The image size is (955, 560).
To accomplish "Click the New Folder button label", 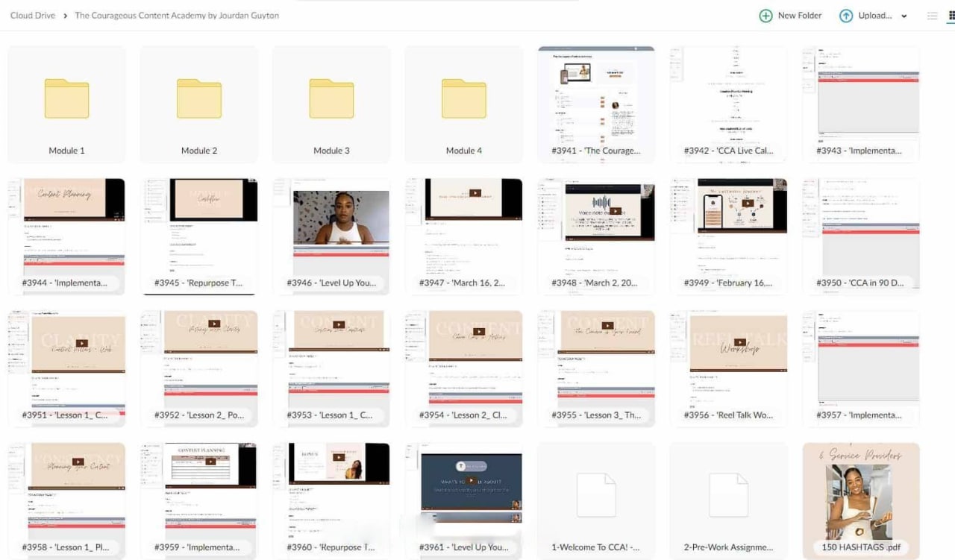I will pos(800,15).
